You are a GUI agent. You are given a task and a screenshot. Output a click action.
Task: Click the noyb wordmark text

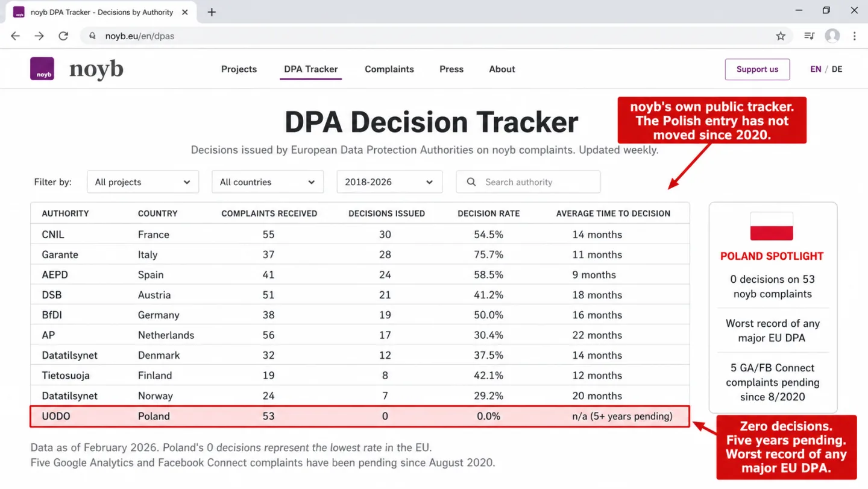96,70
